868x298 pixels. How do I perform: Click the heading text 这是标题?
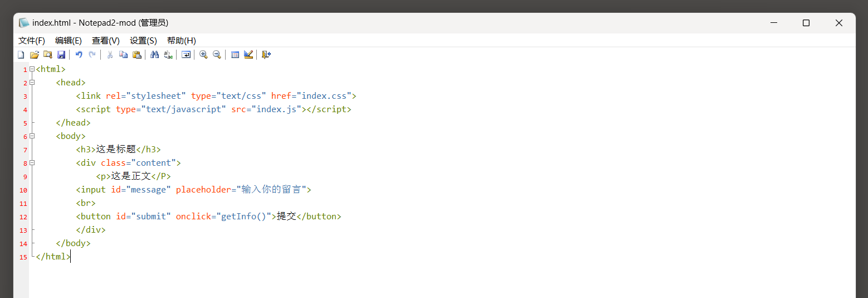pos(116,150)
